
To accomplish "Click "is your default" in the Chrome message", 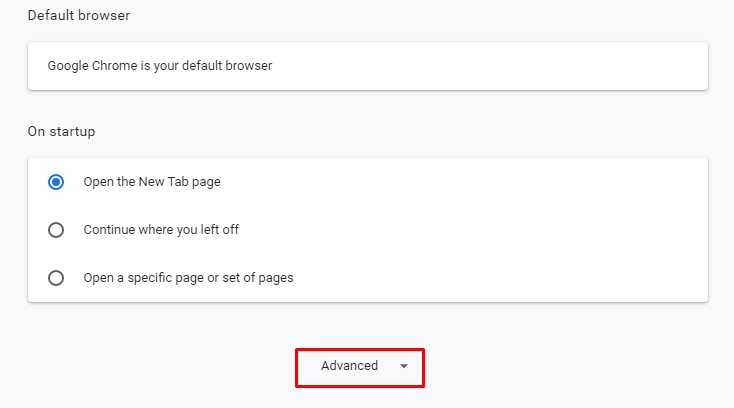I will click(x=186, y=66).
